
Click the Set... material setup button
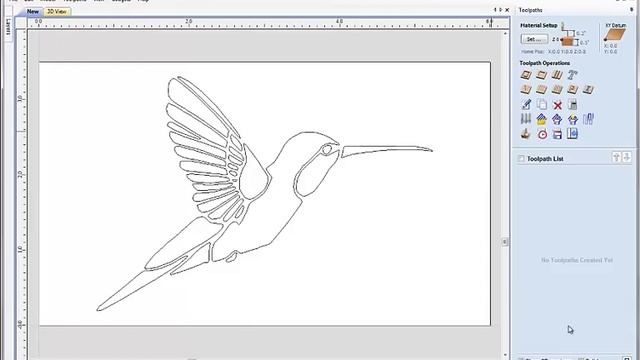(x=534, y=39)
